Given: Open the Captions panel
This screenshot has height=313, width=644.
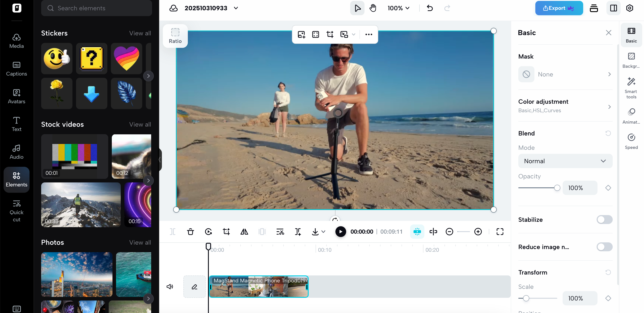Looking at the screenshot, I should 16,69.
